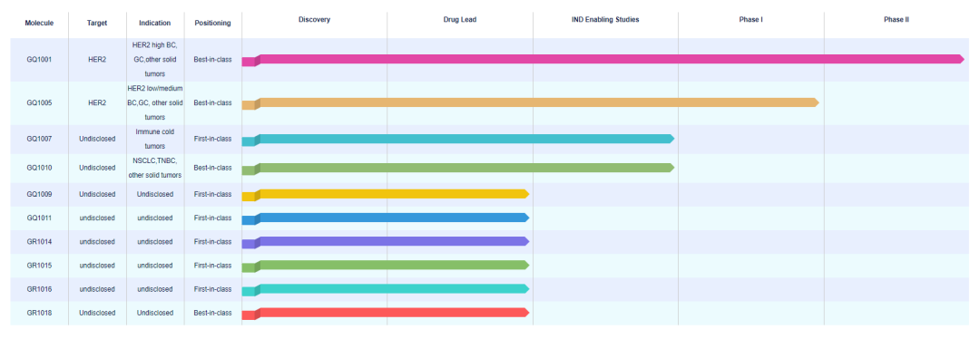Click the Immune cold tumors indication
Screen dimensions: 980x339
(x=155, y=140)
